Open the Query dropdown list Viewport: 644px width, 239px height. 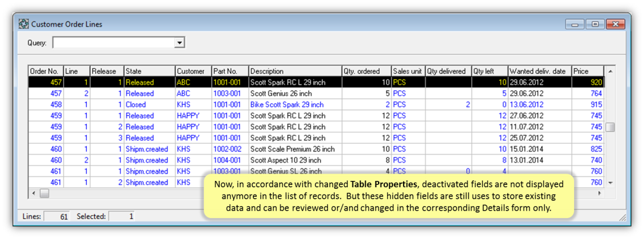[179, 43]
